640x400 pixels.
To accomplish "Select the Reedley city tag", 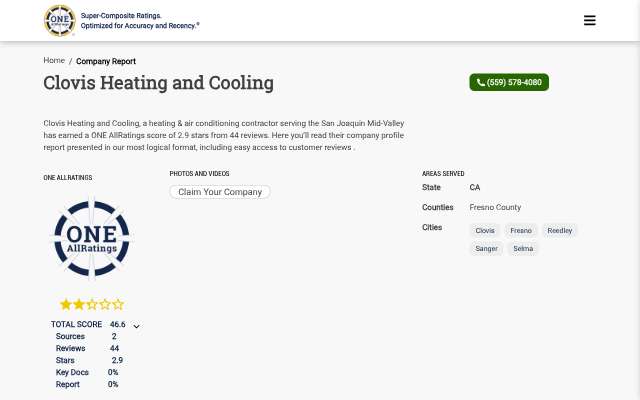I will pyautogui.click(x=560, y=231).
